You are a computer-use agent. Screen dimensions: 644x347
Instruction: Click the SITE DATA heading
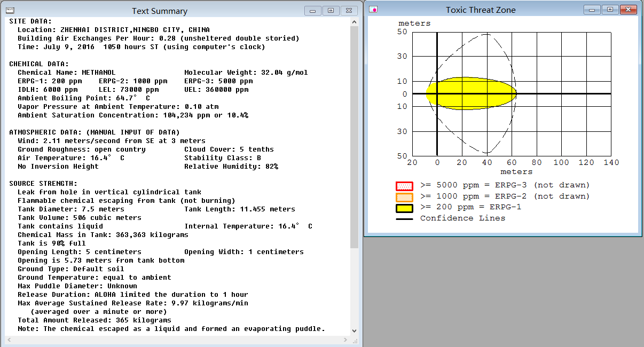tap(30, 21)
